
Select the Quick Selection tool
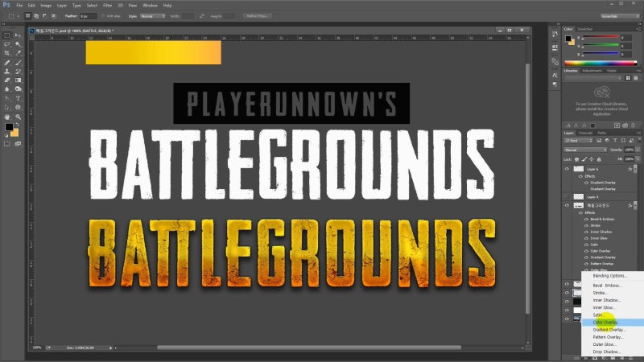point(18,44)
